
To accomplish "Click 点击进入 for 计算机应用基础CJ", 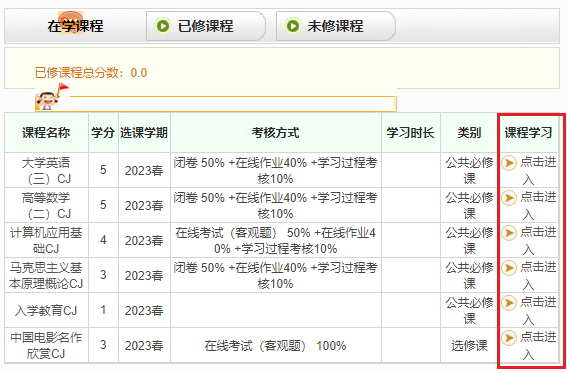I will pos(538,240).
